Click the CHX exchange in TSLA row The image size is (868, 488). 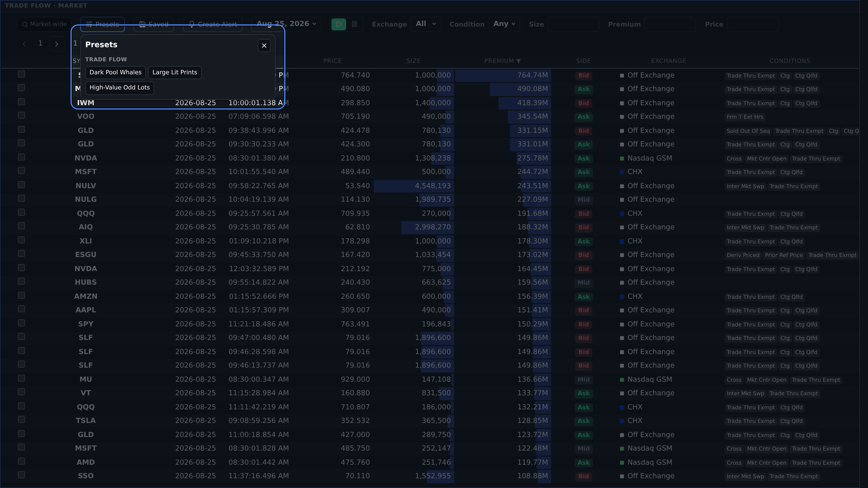click(634, 421)
